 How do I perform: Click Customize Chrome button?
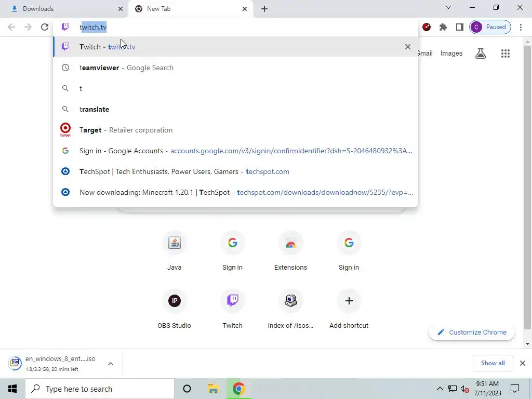tap(472, 332)
